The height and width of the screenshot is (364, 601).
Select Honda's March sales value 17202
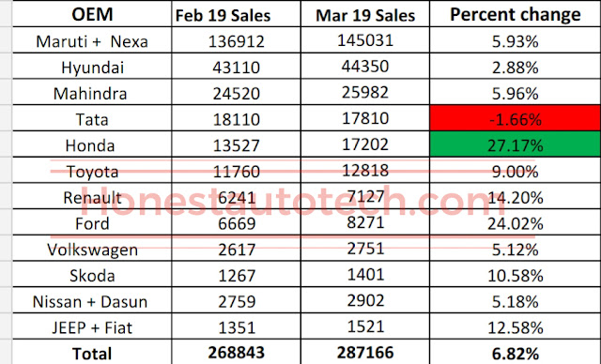[365, 144]
